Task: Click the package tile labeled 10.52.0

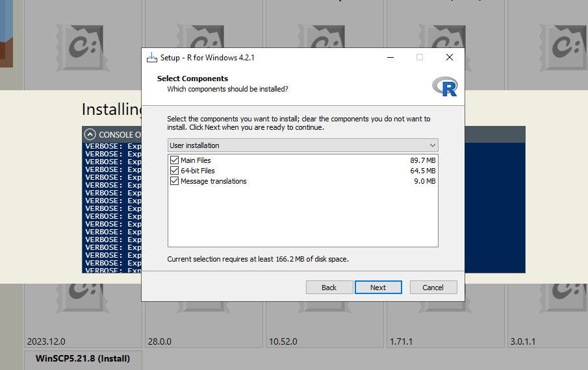Action: click(x=325, y=325)
